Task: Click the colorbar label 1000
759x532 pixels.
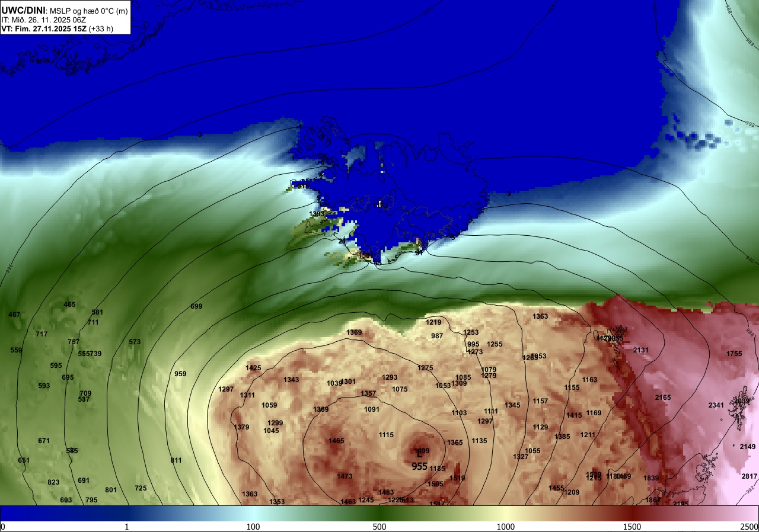Action: (x=506, y=527)
